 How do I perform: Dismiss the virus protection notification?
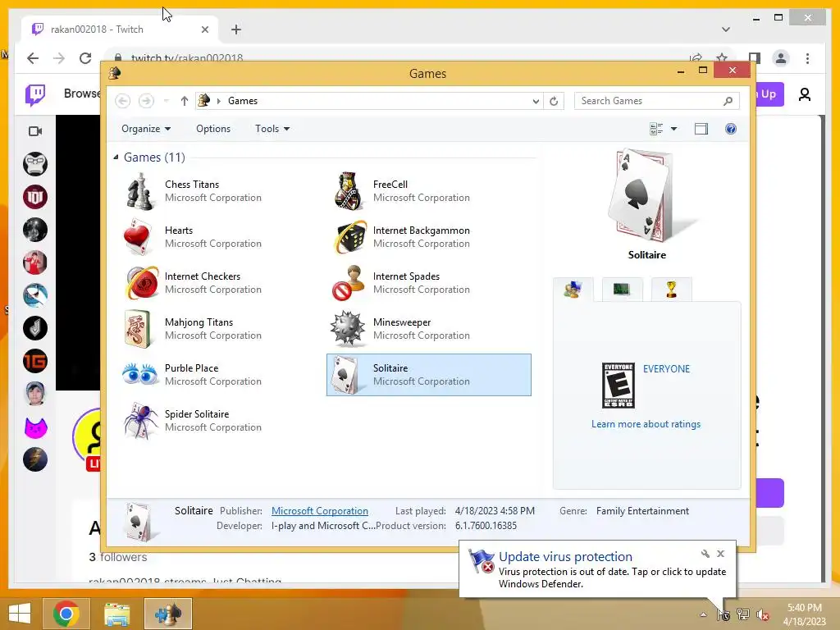point(720,554)
